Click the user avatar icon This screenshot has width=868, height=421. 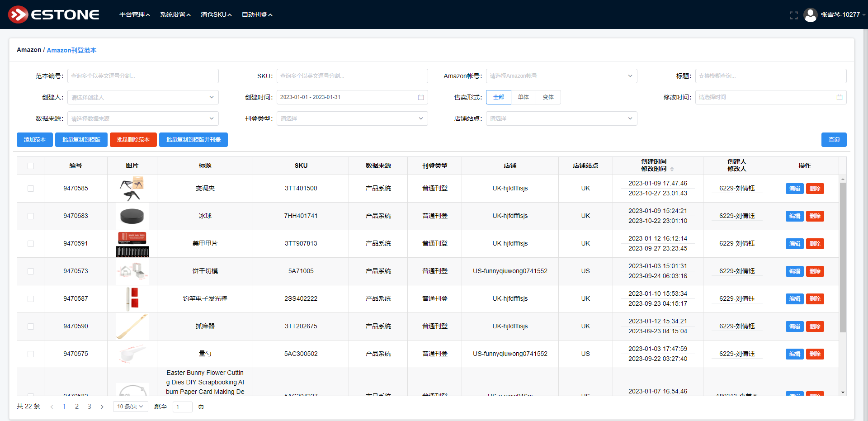[810, 15]
